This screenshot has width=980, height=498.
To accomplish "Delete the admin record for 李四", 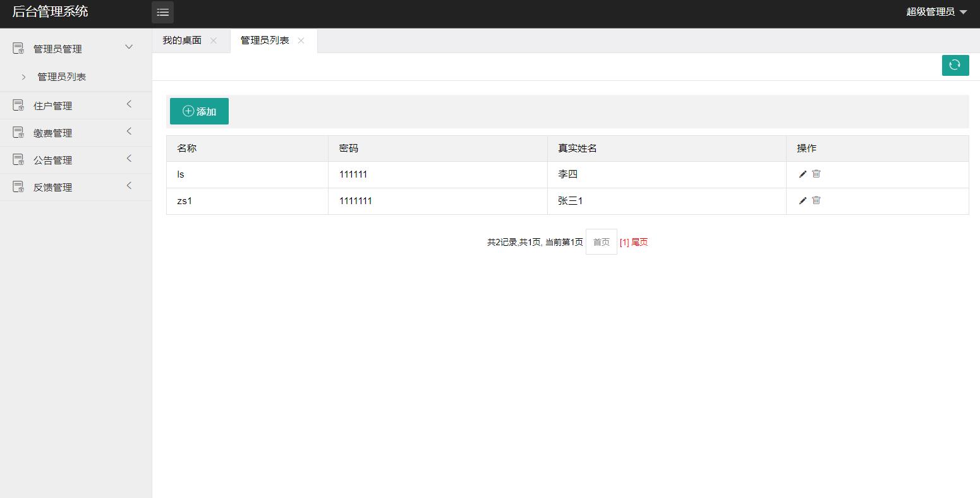I will (816, 174).
